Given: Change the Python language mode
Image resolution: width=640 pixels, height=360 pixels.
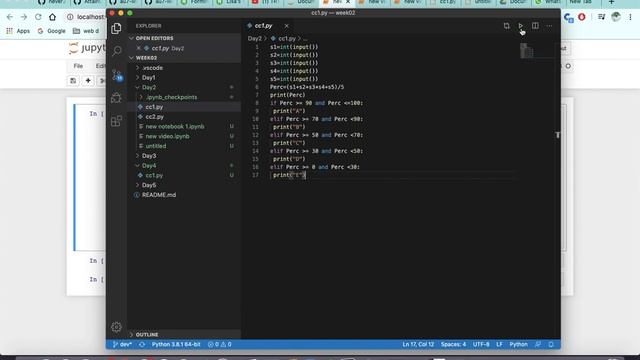Looking at the screenshot, I should (518, 344).
